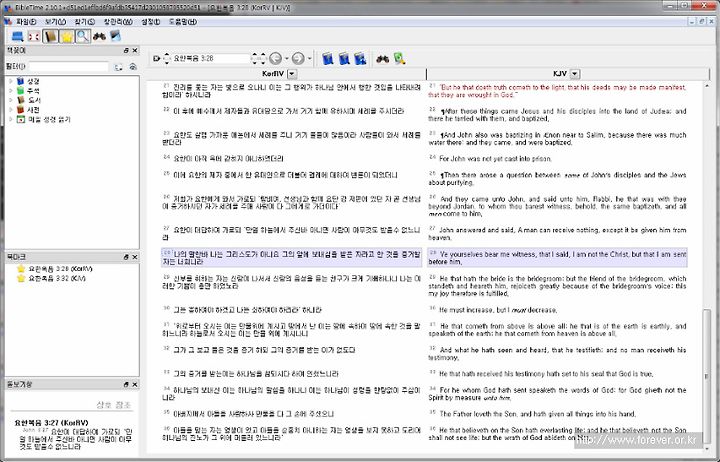Select the 성경 category in bookshelf

(34, 81)
